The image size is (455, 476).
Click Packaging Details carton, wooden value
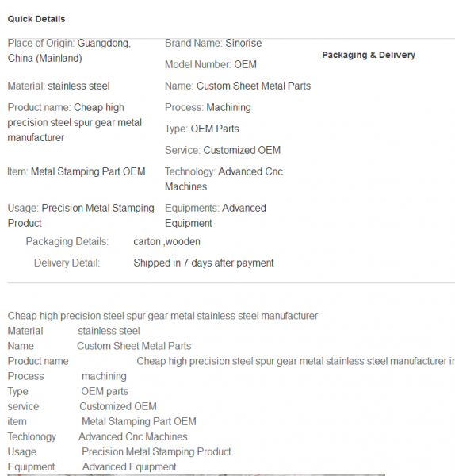(x=166, y=242)
